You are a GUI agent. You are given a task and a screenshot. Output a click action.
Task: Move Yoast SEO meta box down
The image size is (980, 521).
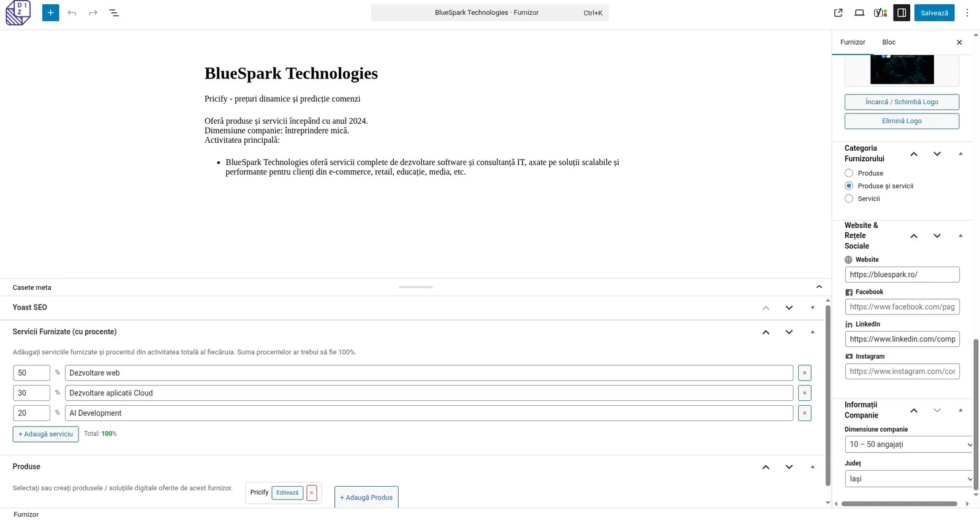(x=789, y=308)
